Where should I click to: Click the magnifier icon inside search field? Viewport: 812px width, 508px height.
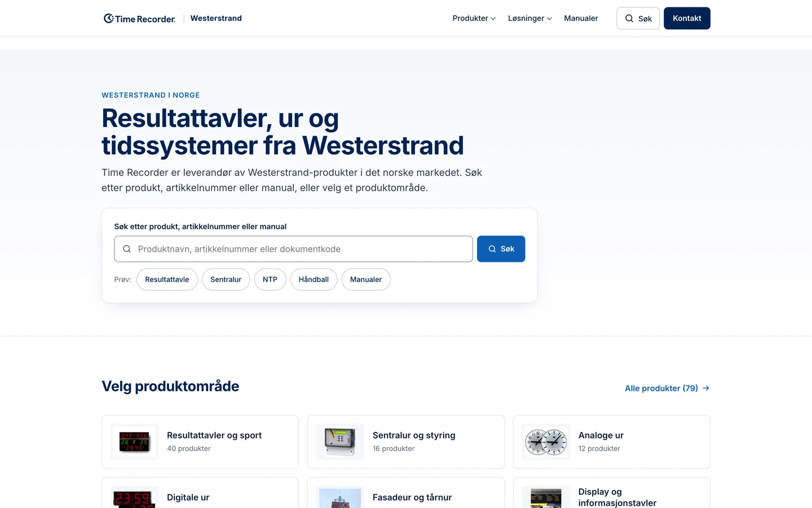(127, 249)
